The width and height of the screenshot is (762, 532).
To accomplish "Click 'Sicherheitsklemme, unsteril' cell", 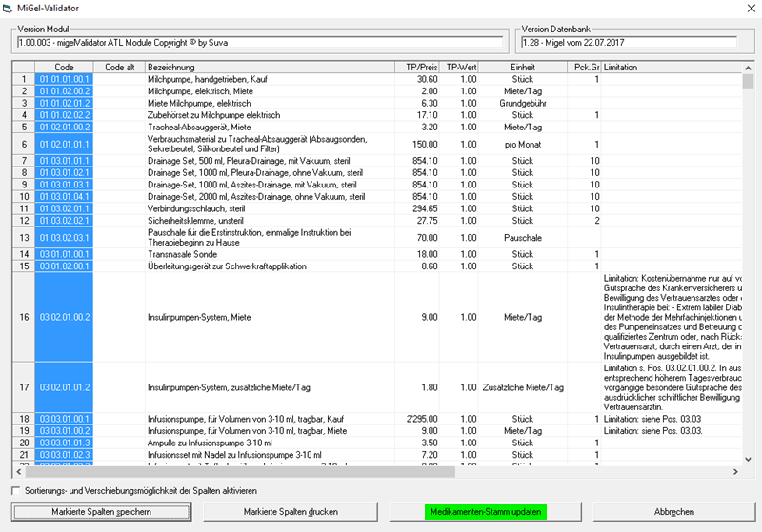I will pyautogui.click(x=270, y=221).
